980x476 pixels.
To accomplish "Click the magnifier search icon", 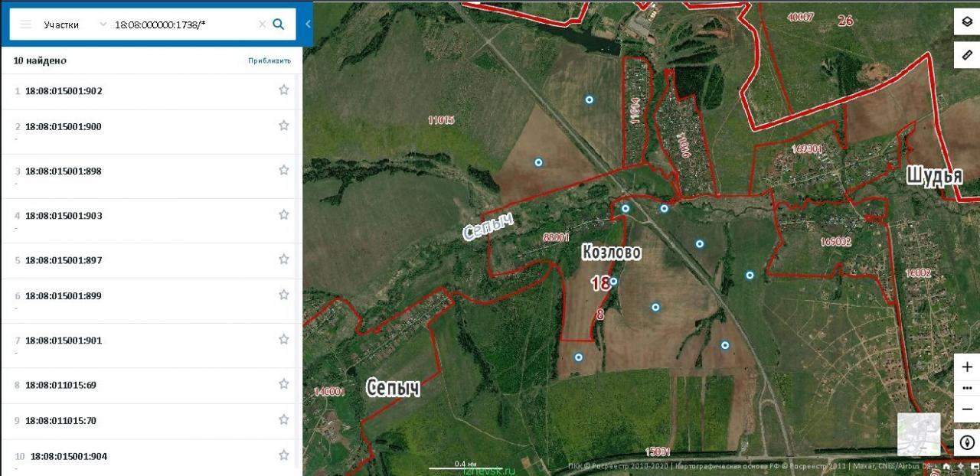I will pyautogui.click(x=279, y=24).
